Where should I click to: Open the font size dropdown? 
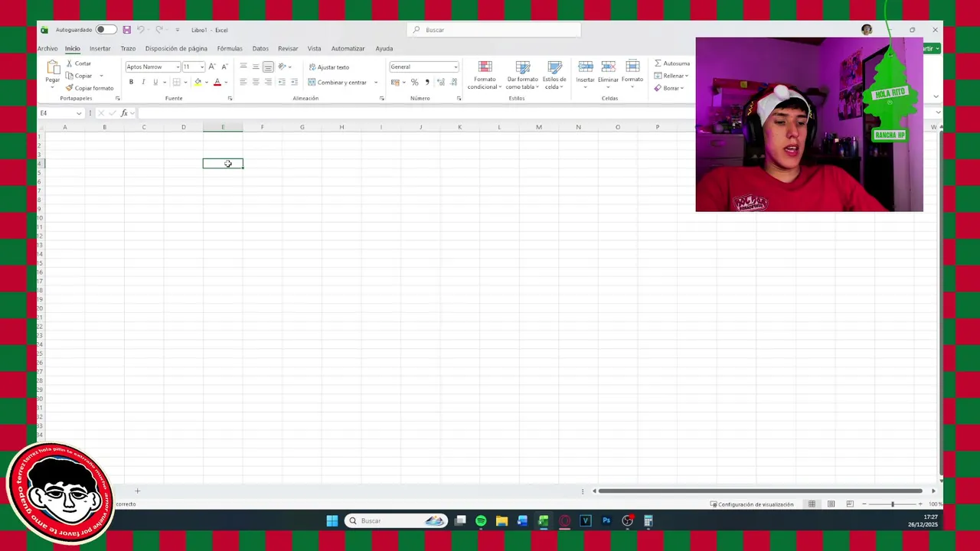click(202, 67)
